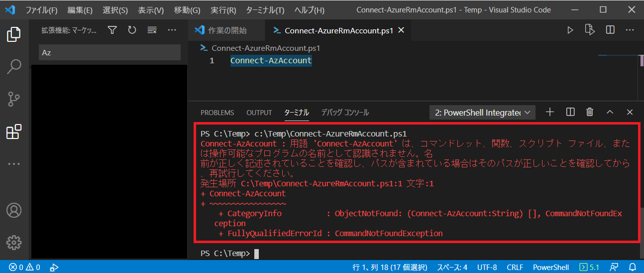Close the terminal panel

(630, 112)
